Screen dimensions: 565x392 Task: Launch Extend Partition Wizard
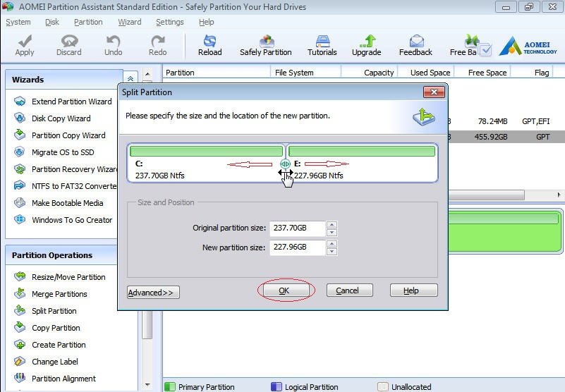63,102
